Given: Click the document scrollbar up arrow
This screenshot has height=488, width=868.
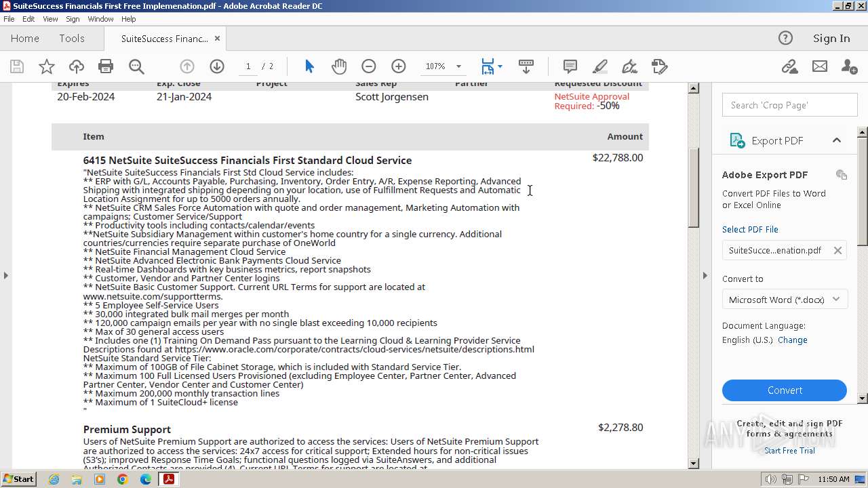Looking at the screenshot, I should [x=694, y=88].
